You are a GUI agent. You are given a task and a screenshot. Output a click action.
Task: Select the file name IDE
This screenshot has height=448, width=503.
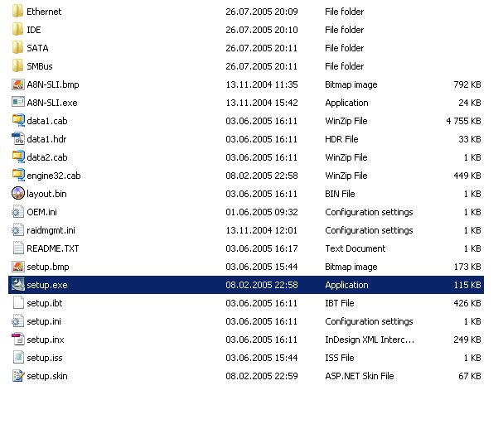[x=34, y=30]
